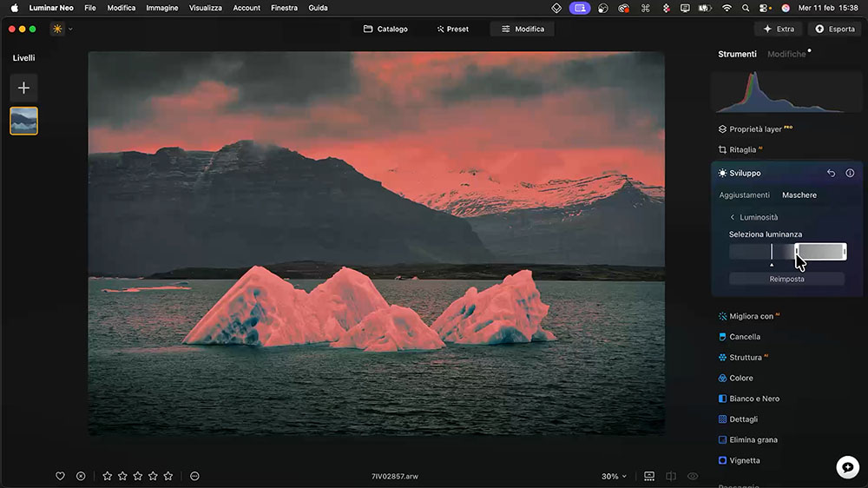This screenshot has height=488, width=868.
Task: Open the Struttura AI tool
Action: click(743, 357)
